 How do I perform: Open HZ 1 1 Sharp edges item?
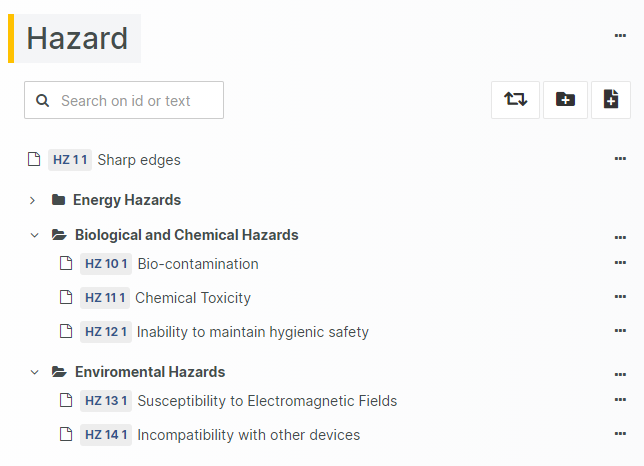[x=138, y=160]
